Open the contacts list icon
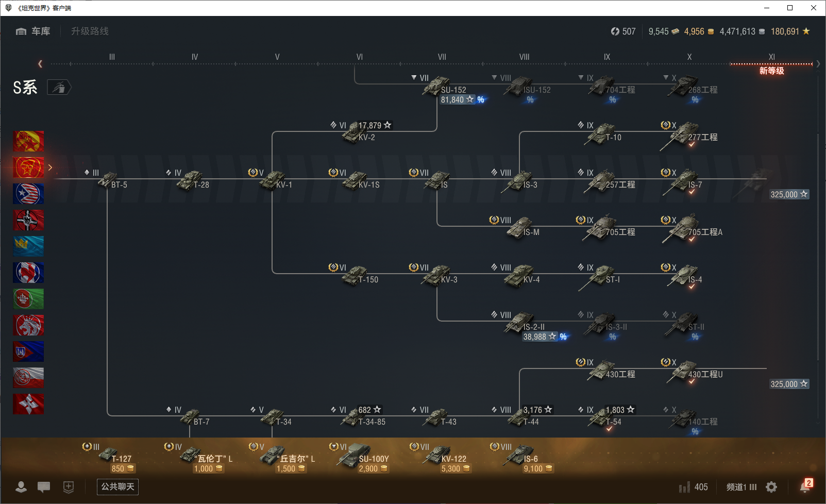Image resolution: width=826 pixels, height=504 pixels. click(21, 486)
